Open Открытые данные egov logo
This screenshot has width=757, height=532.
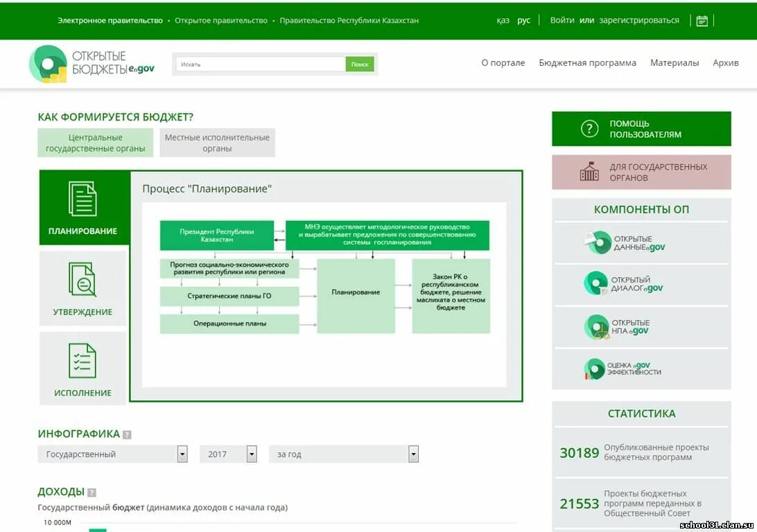pyautogui.click(x=625, y=242)
